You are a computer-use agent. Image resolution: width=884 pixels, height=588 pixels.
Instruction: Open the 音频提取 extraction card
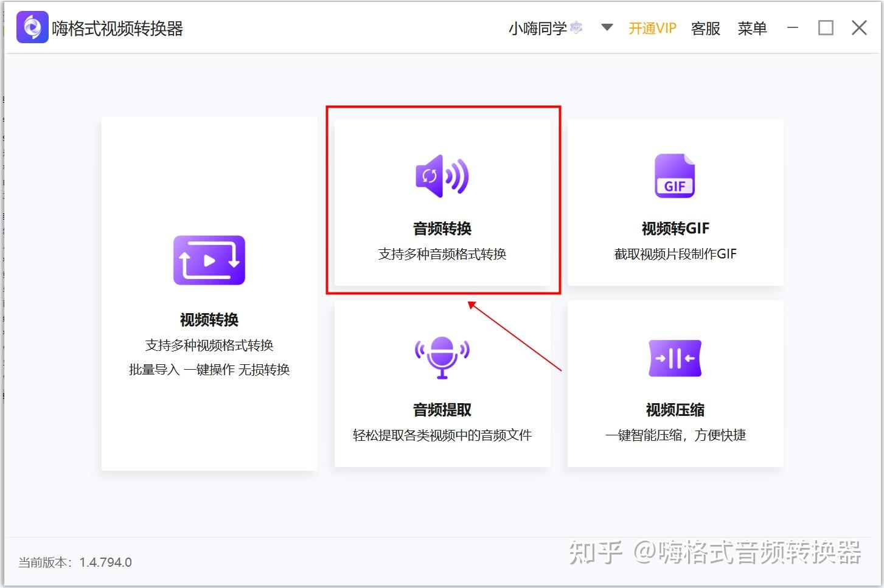tap(442, 383)
